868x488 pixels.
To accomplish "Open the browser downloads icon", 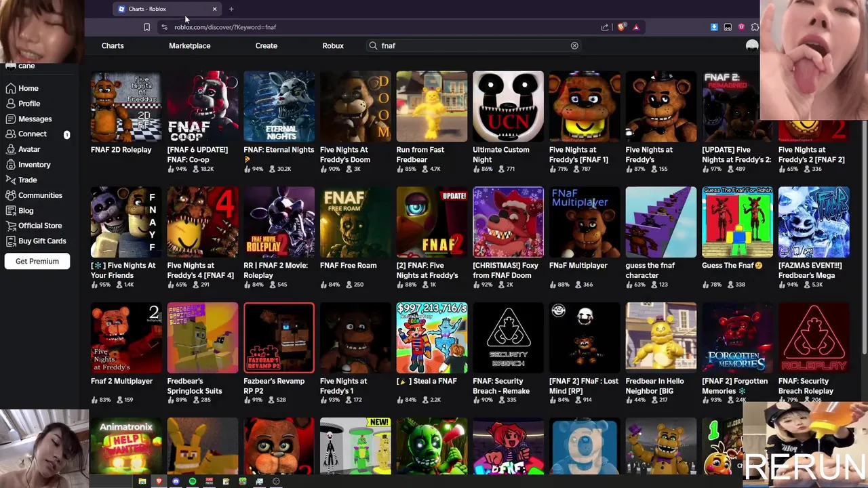I will (714, 27).
